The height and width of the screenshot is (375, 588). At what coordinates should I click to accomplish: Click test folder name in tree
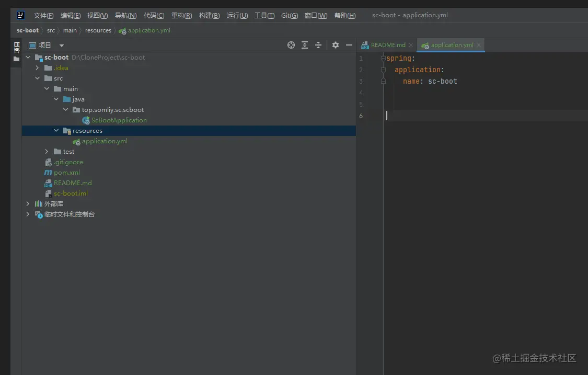[68, 152]
